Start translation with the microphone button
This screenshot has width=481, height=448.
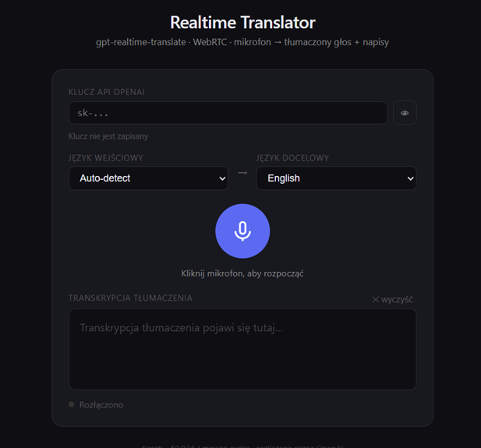[x=242, y=231]
